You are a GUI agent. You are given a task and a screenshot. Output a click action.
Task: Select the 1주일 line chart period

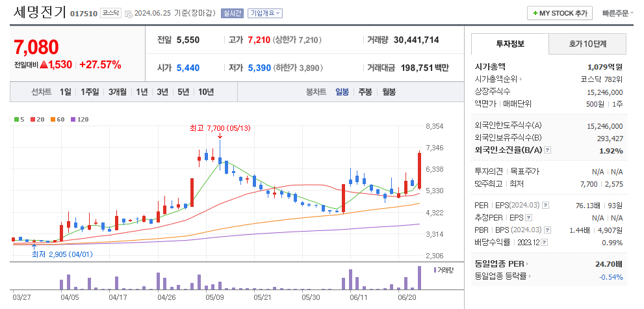click(x=90, y=92)
